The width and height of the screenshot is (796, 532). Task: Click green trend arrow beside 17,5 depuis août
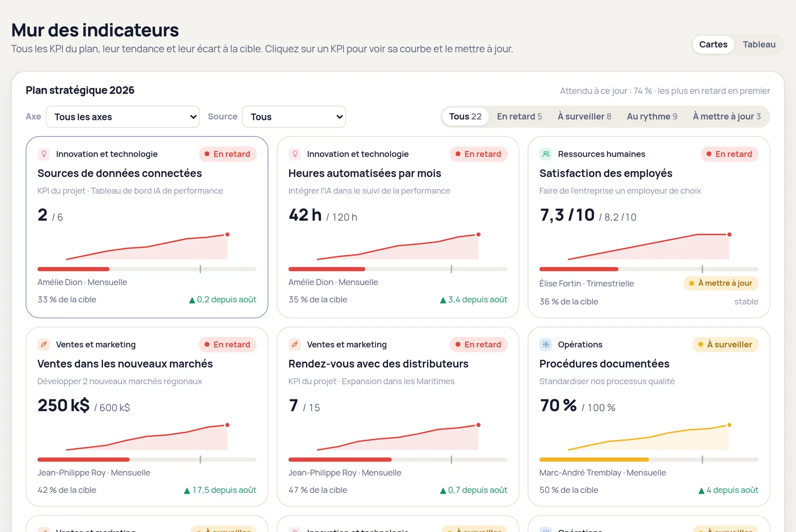coord(187,490)
